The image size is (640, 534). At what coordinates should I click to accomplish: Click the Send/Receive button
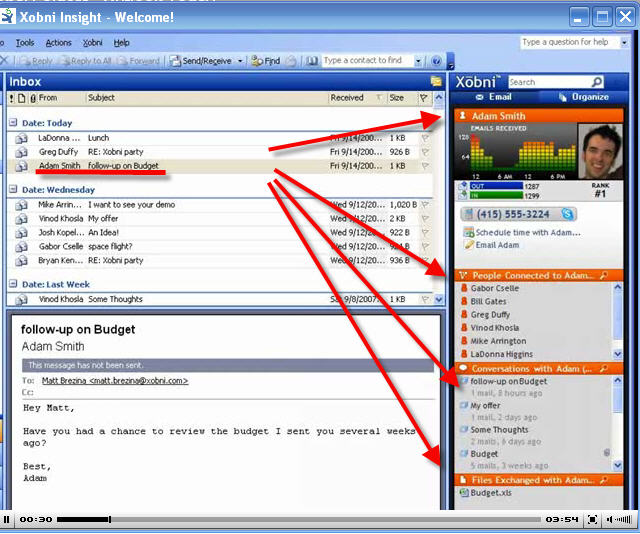point(201,61)
